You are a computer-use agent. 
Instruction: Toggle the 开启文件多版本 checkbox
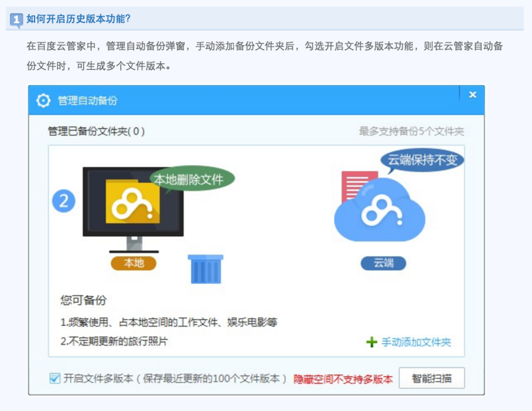point(55,378)
